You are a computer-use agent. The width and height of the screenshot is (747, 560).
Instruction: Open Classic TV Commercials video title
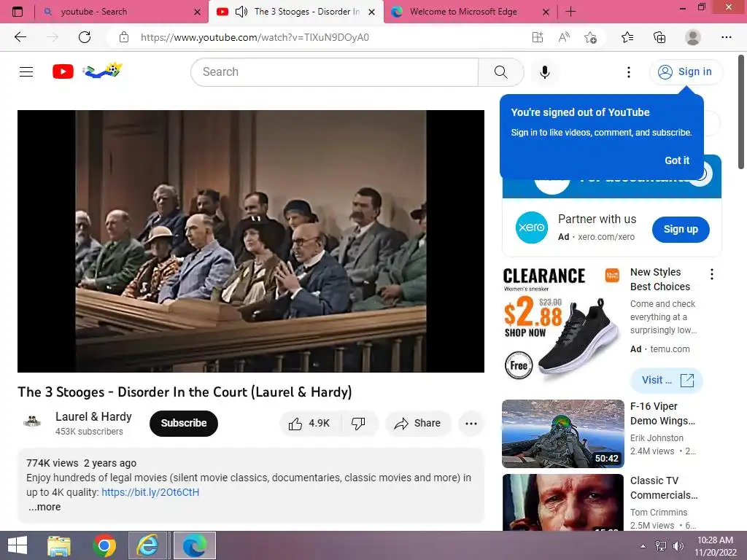point(664,488)
